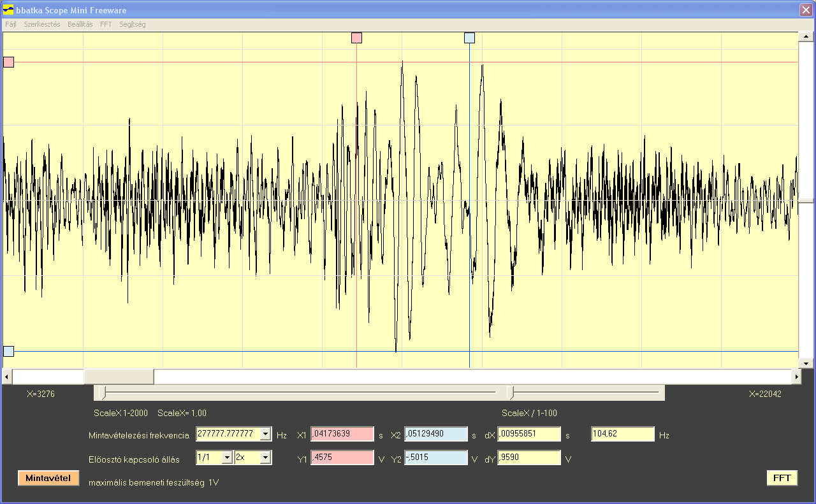Click the blue X2 cursor marker above the waveform
The image size is (816, 504).
[x=469, y=38]
